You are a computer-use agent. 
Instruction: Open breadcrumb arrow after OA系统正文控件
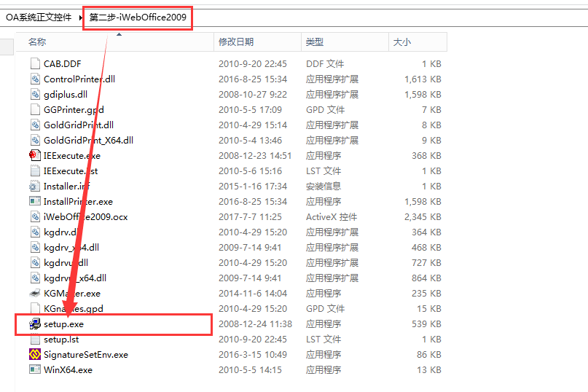click(81, 17)
